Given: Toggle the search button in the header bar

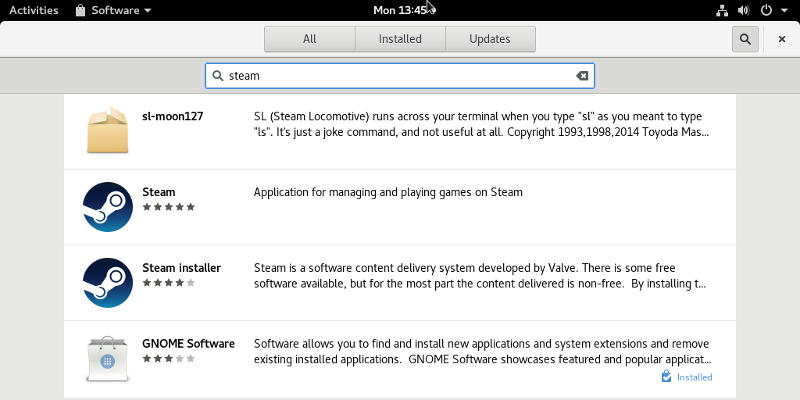Looking at the screenshot, I should pos(745,39).
